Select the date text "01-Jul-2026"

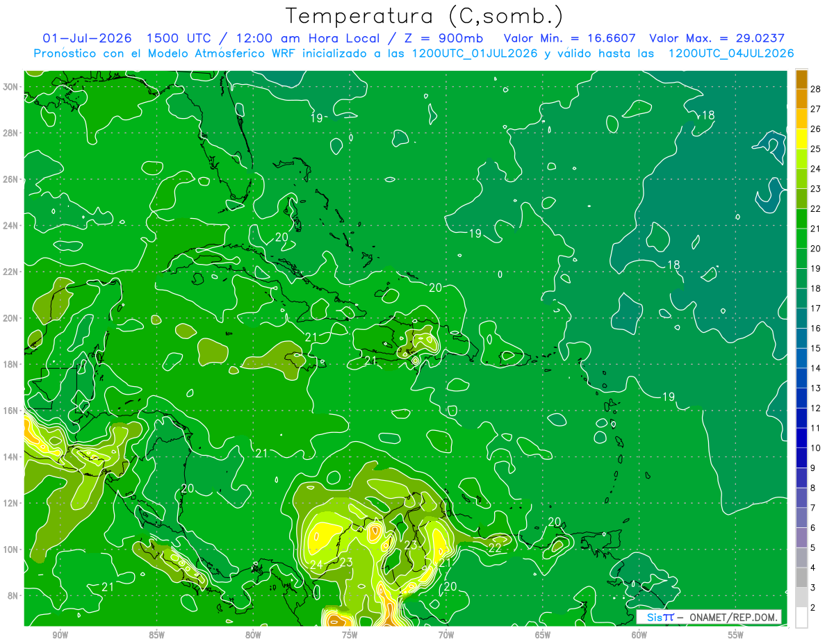[x=88, y=38]
